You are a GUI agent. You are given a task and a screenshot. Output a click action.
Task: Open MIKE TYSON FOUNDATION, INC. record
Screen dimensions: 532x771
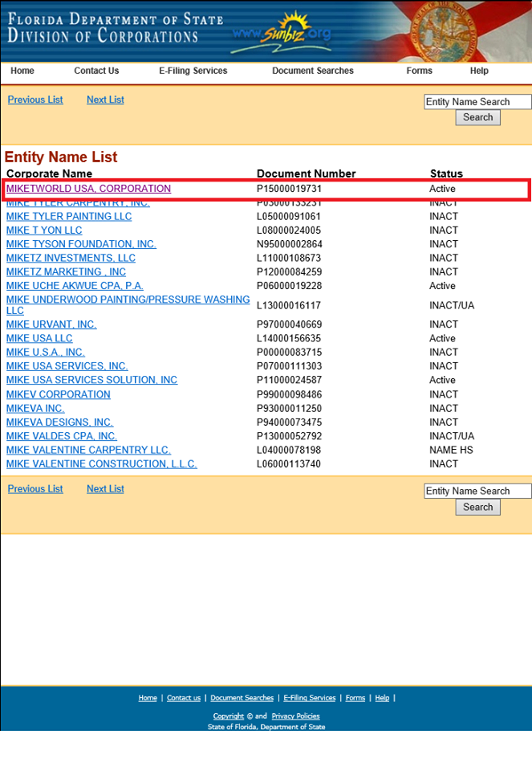(x=81, y=244)
